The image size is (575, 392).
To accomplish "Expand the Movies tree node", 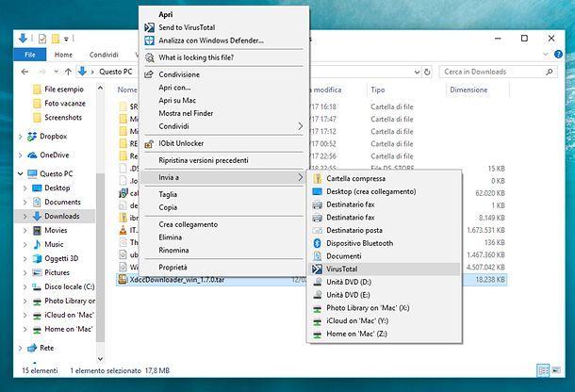I will point(25,230).
